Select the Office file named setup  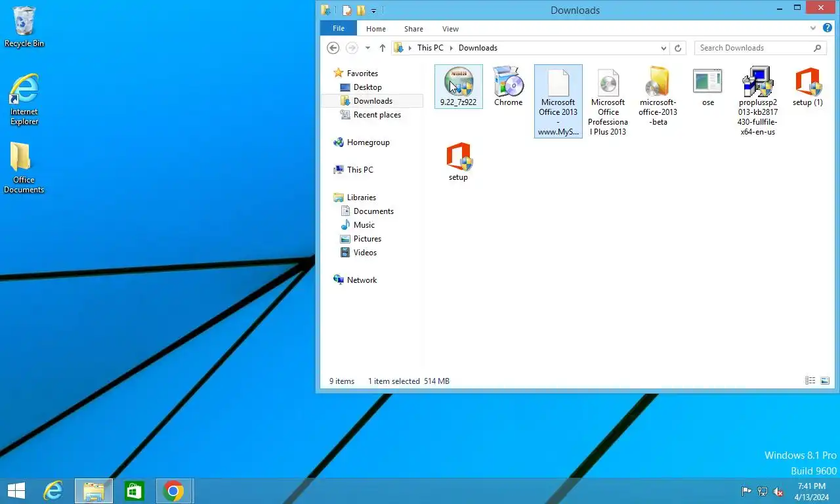(x=458, y=161)
